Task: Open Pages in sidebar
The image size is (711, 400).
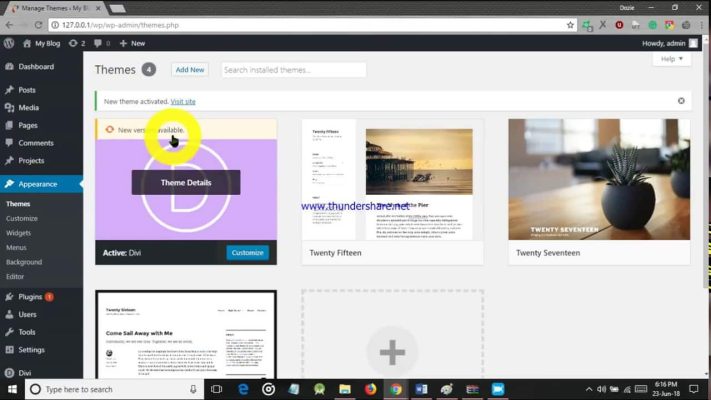Action: [28, 125]
